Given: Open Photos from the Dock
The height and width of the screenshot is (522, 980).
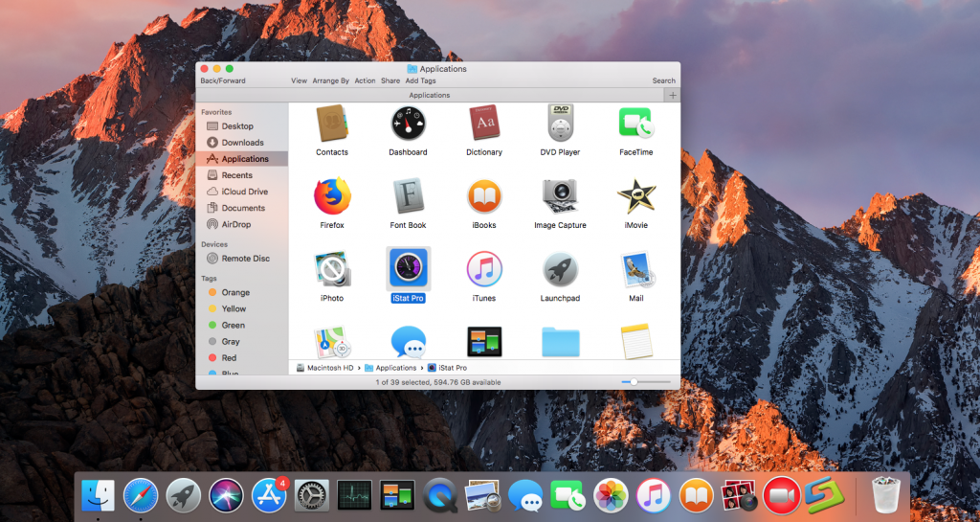Looking at the screenshot, I should point(611,496).
